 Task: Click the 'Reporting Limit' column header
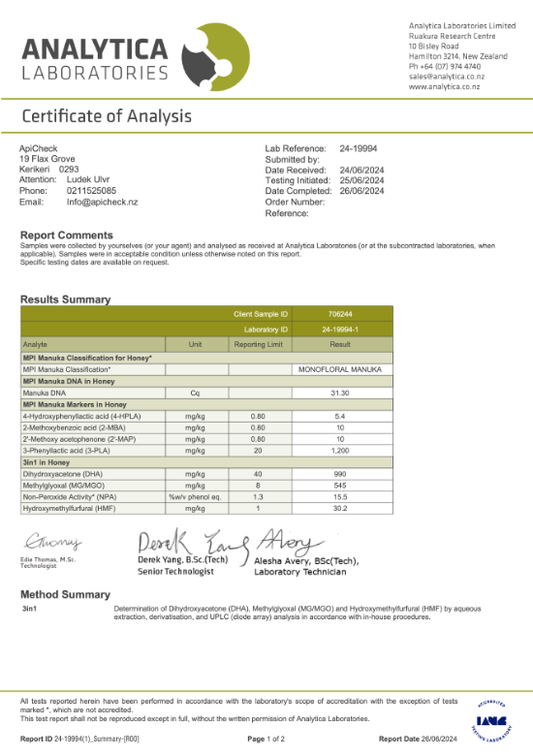[259, 344]
